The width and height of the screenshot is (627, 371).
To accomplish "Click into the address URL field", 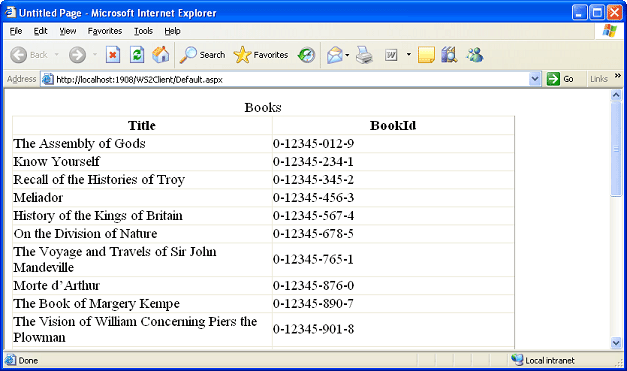I will coord(292,80).
